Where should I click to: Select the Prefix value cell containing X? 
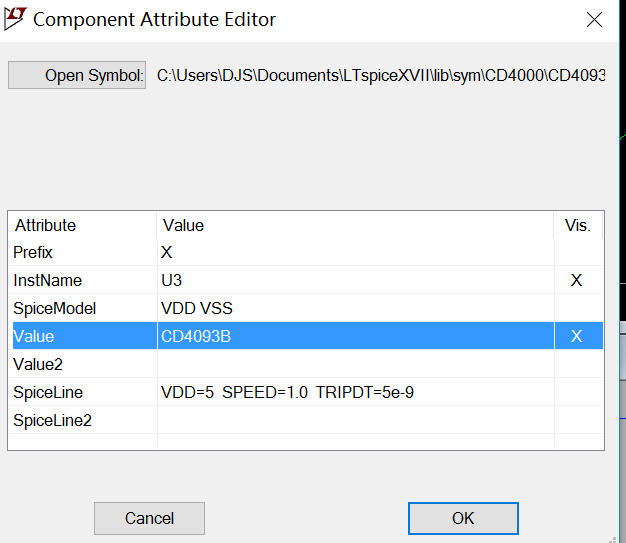coord(356,252)
